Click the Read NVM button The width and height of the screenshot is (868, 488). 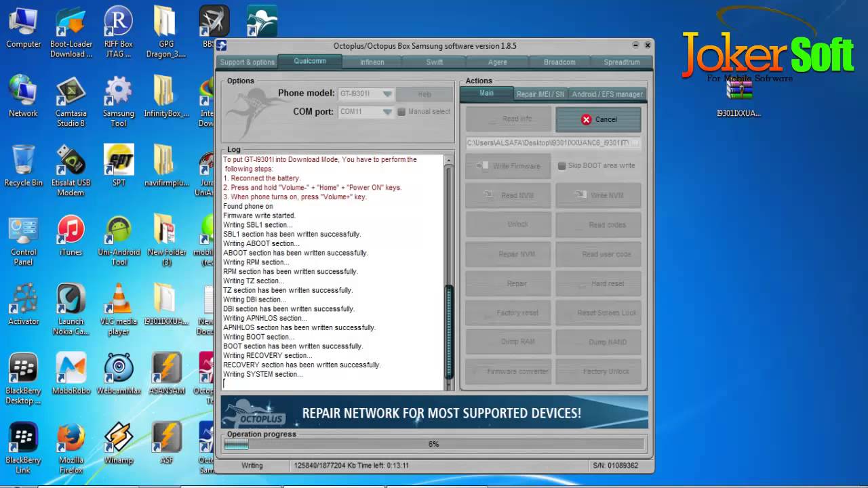click(508, 195)
